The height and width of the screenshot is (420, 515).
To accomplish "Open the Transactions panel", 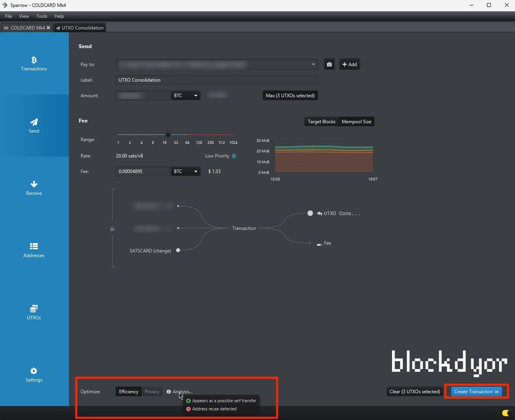I will point(33,64).
